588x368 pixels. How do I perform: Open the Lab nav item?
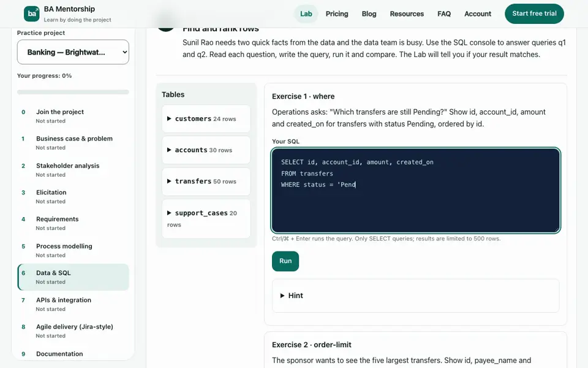(306, 14)
